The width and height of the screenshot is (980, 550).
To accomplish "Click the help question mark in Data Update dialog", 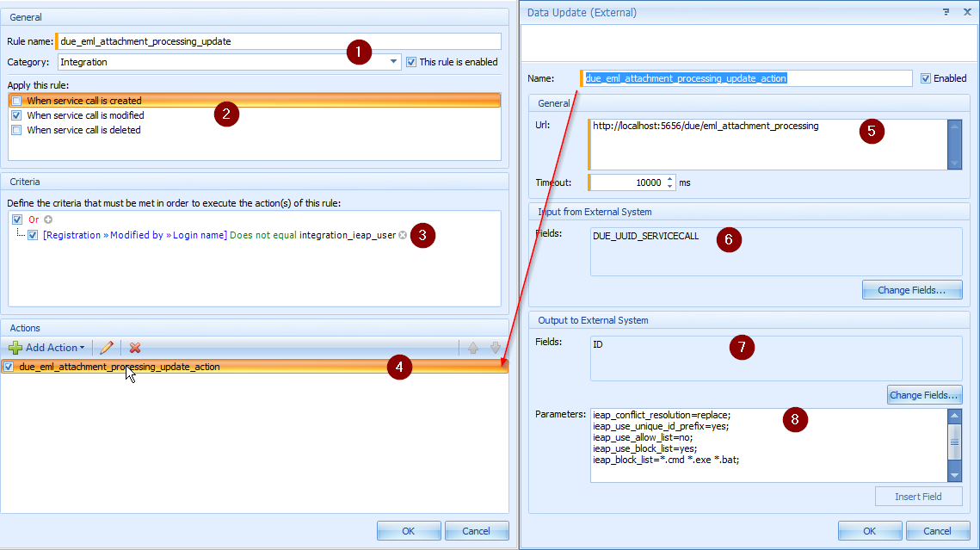I will (x=946, y=12).
